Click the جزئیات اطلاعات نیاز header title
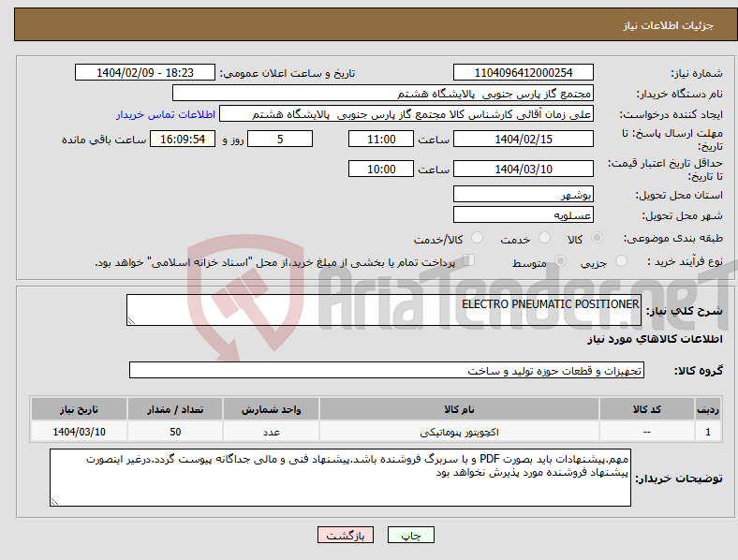The image size is (738, 560). 669,25
